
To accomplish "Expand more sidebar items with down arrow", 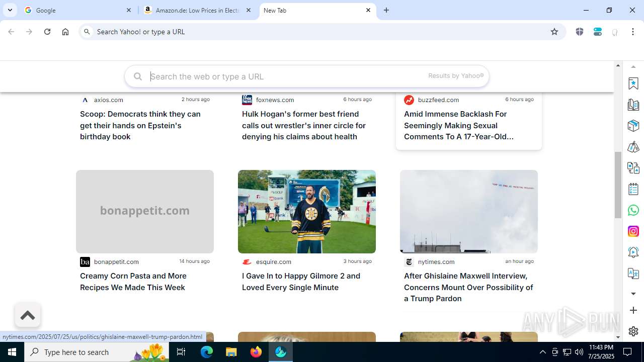I will 633,294.
